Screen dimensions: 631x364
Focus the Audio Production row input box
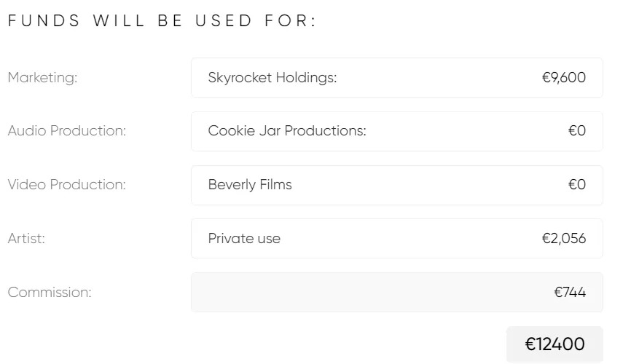(x=466, y=131)
